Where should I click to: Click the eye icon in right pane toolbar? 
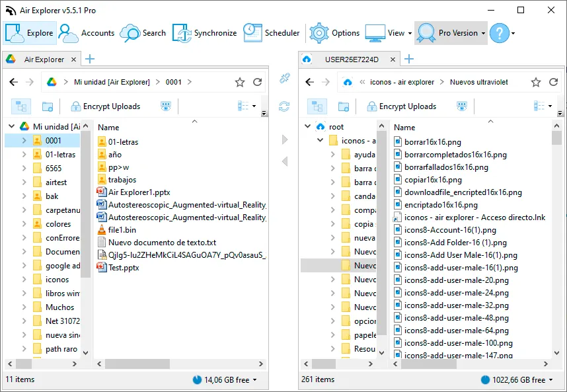462,106
